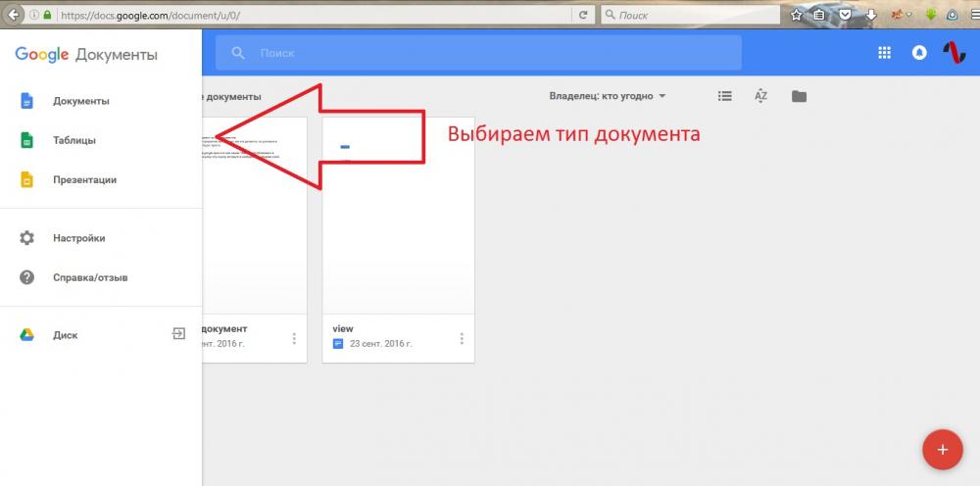Expand the dropdown arrow next to orange extension
The height and width of the screenshot is (486, 980).
point(909,15)
